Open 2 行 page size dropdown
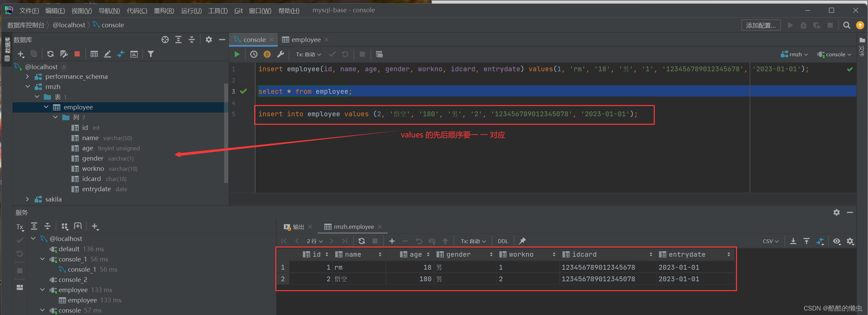The height and width of the screenshot is (315, 868). (x=315, y=241)
